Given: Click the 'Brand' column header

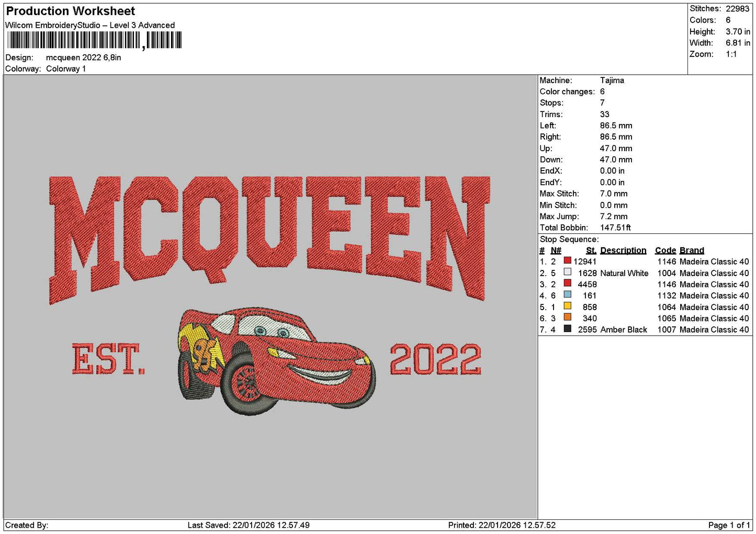Looking at the screenshot, I should tap(692, 251).
